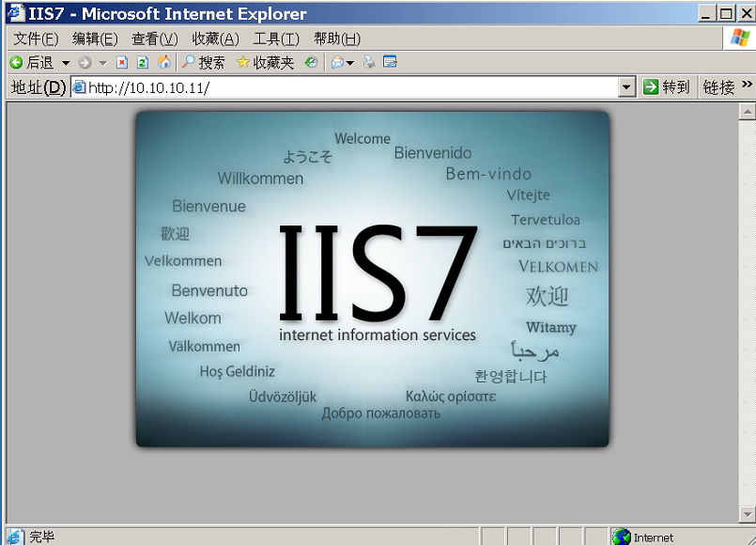Maximize the Internet Explorer window
The width and height of the screenshot is (756, 545).
(x=726, y=13)
